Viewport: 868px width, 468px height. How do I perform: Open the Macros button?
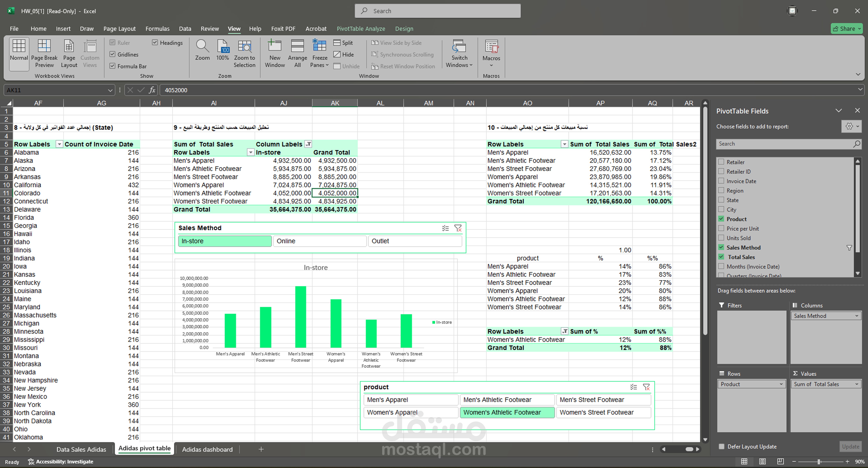[491, 53]
